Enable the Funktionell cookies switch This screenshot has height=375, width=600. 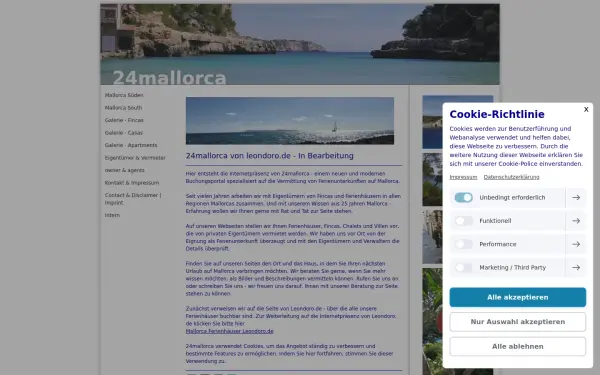click(463, 221)
